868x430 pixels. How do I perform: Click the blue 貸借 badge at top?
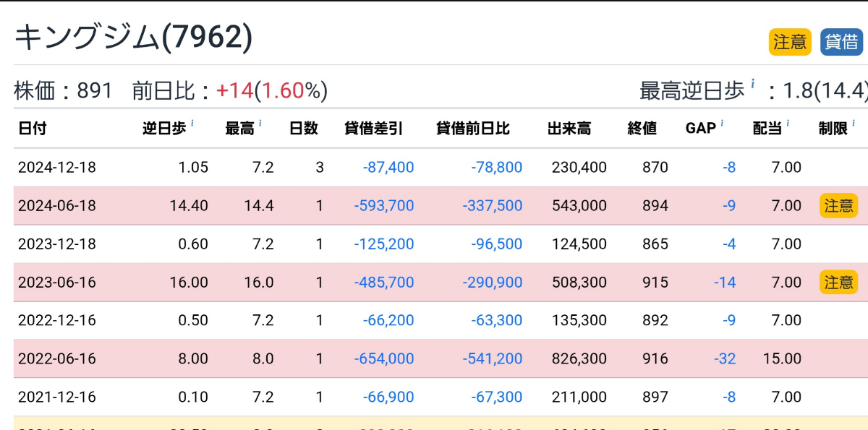(x=842, y=42)
